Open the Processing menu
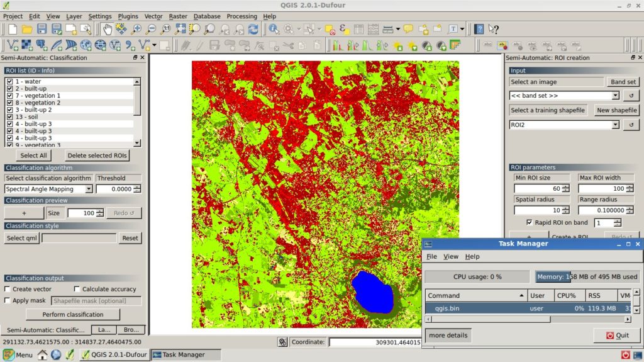This screenshot has height=362, width=644. pos(241,16)
